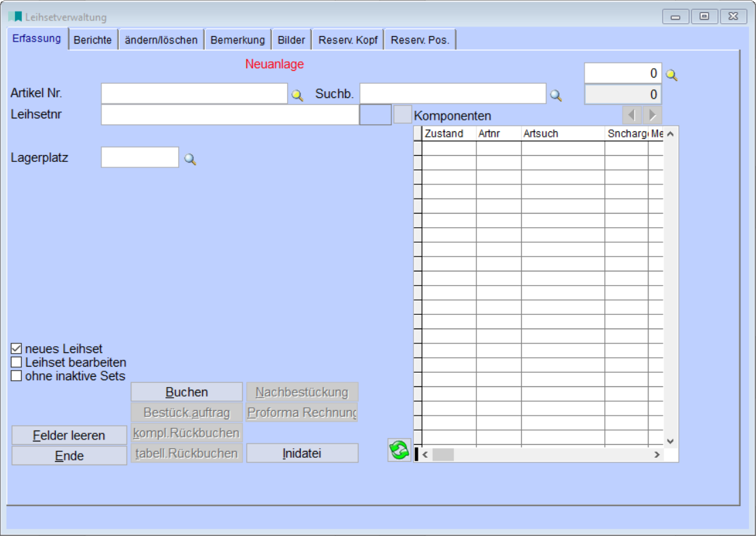Click the magnifier icon beside Artikel Nr. field
This screenshot has height=536, width=756.
[297, 96]
